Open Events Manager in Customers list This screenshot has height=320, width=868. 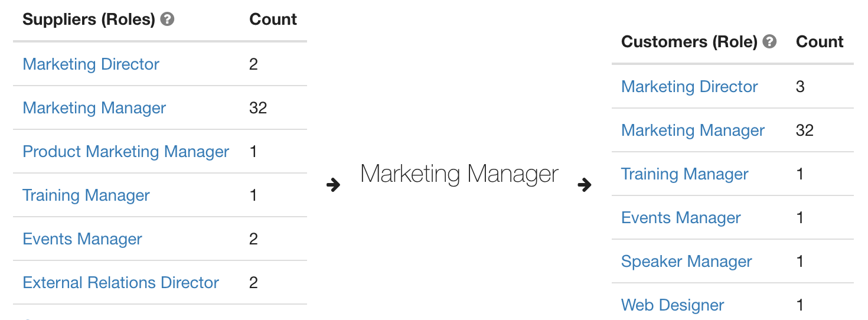point(681,218)
